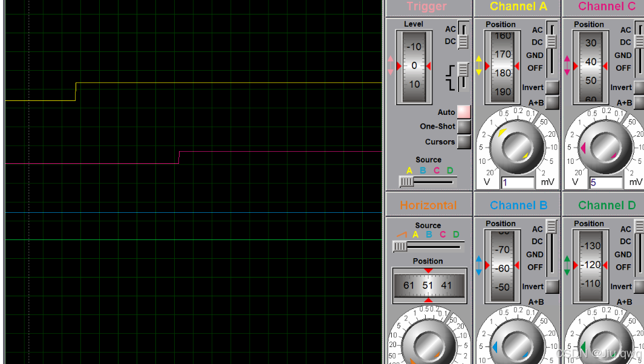Click the Trigger Source selector slider
644x364 pixels.
coord(427,181)
